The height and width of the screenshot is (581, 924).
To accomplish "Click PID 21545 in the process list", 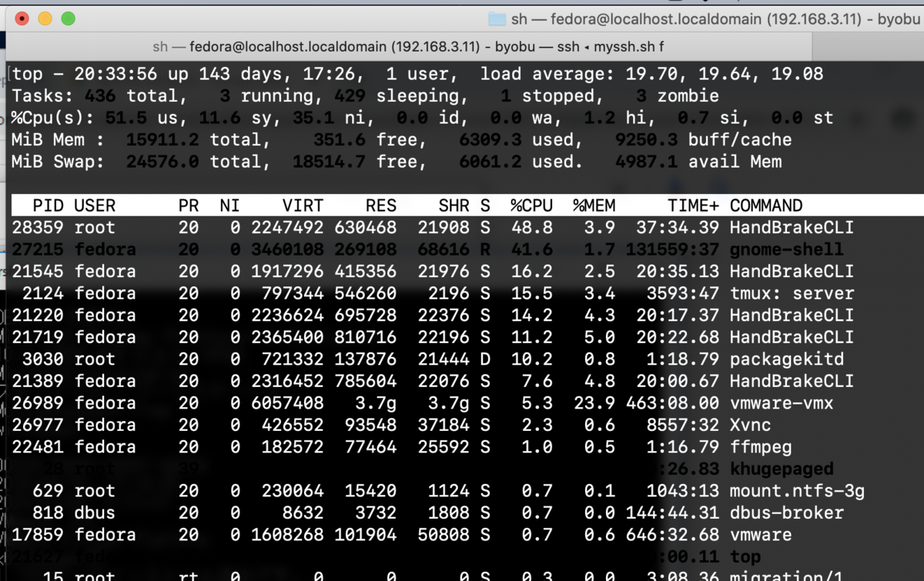I will [x=38, y=271].
